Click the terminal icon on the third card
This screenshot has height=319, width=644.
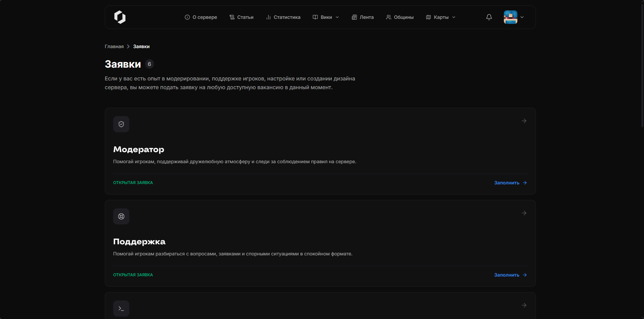click(x=121, y=309)
